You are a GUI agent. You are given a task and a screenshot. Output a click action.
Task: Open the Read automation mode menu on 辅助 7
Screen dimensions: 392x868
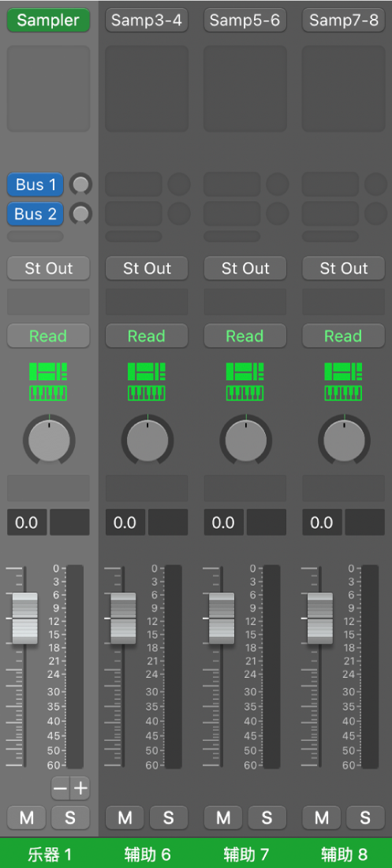(x=245, y=336)
